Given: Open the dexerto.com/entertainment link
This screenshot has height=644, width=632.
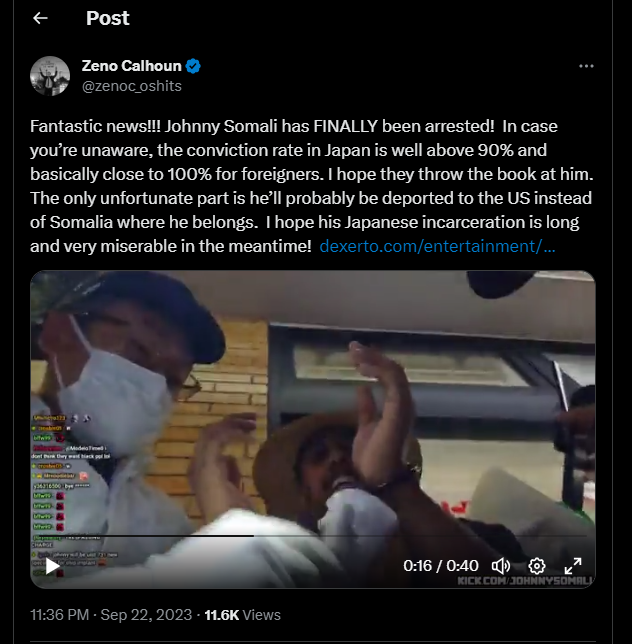Looking at the screenshot, I should 437,246.
